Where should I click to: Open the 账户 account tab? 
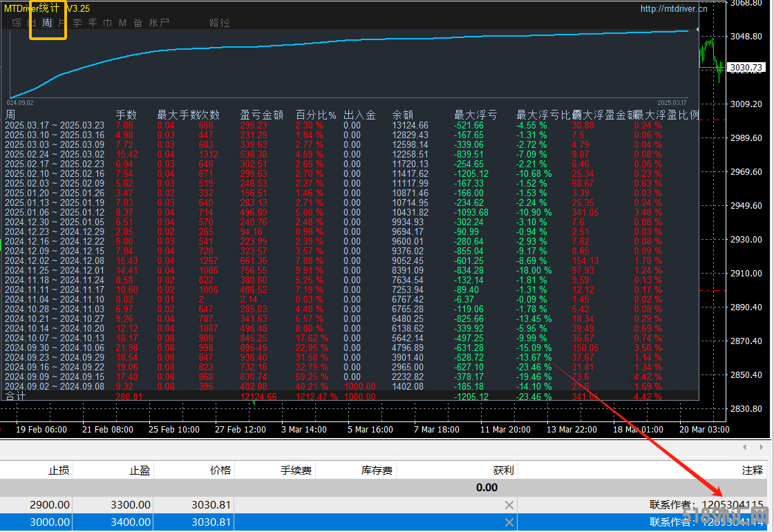pyautogui.click(x=159, y=23)
